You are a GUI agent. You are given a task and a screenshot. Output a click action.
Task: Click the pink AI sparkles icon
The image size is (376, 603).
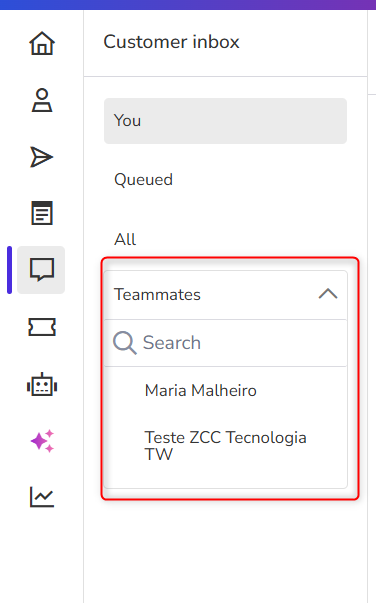(x=42, y=441)
